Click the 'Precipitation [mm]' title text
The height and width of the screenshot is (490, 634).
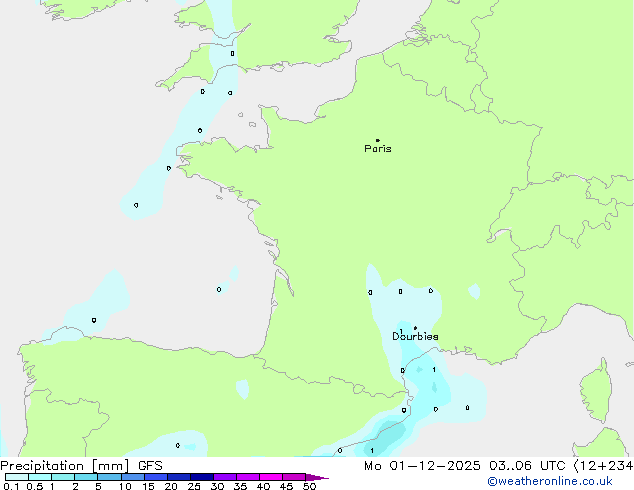click(x=65, y=466)
